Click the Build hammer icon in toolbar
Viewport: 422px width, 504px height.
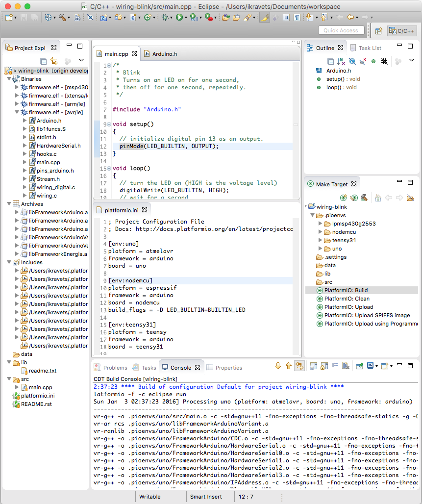pyautogui.click(x=62, y=17)
